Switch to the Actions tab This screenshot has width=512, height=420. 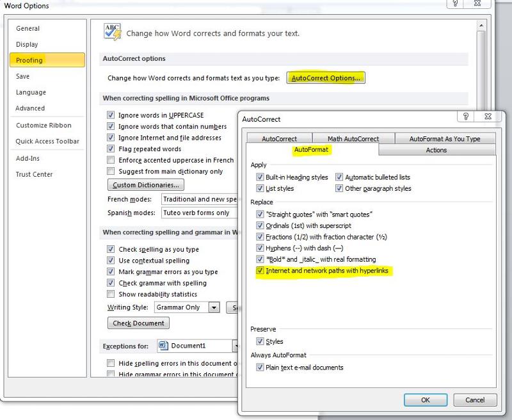click(x=436, y=150)
